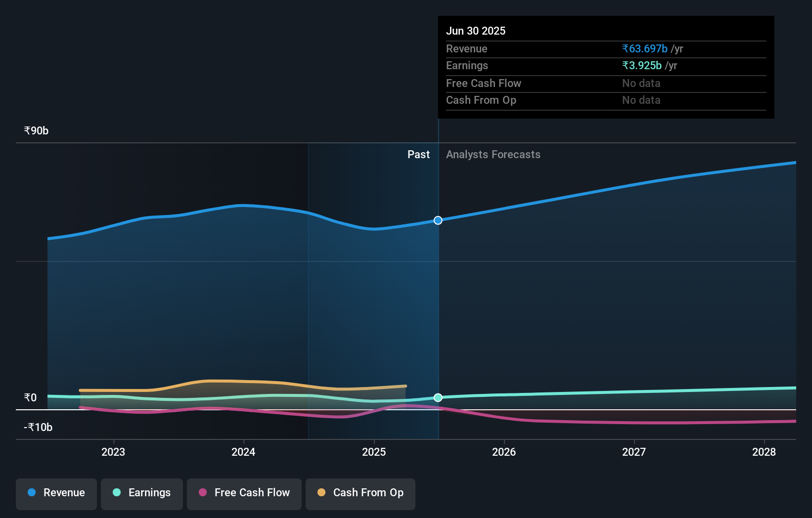This screenshot has height=518, width=812.
Task: Toggle the Cash From Op series visibility
Action: [360, 494]
